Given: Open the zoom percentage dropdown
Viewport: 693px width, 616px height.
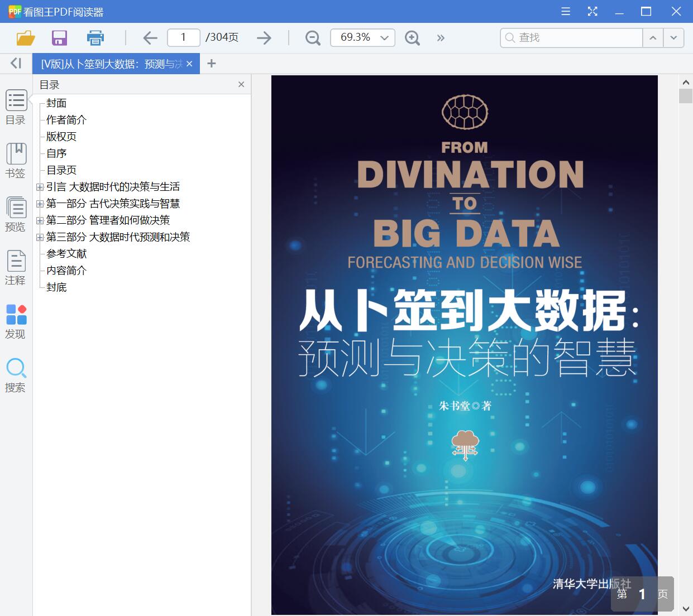Looking at the screenshot, I should coord(384,38).
